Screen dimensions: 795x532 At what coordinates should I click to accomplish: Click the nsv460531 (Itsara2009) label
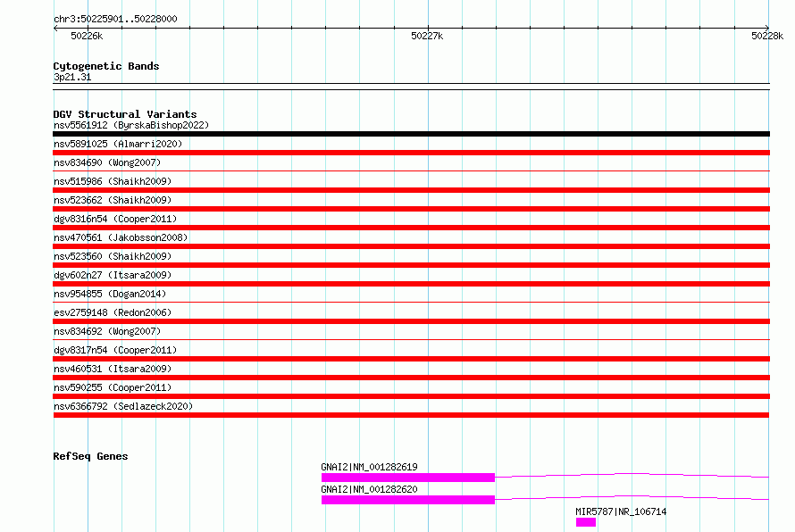pos(113,369)
